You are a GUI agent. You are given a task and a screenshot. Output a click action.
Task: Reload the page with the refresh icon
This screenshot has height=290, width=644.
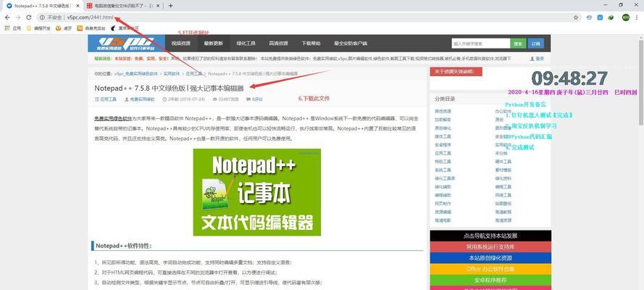tap(29, 17)
